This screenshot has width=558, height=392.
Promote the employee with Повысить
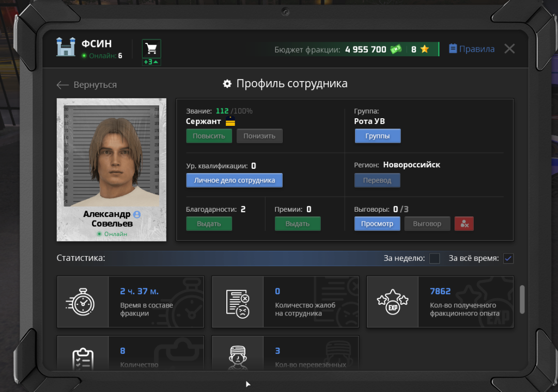(x=209, y=136)
